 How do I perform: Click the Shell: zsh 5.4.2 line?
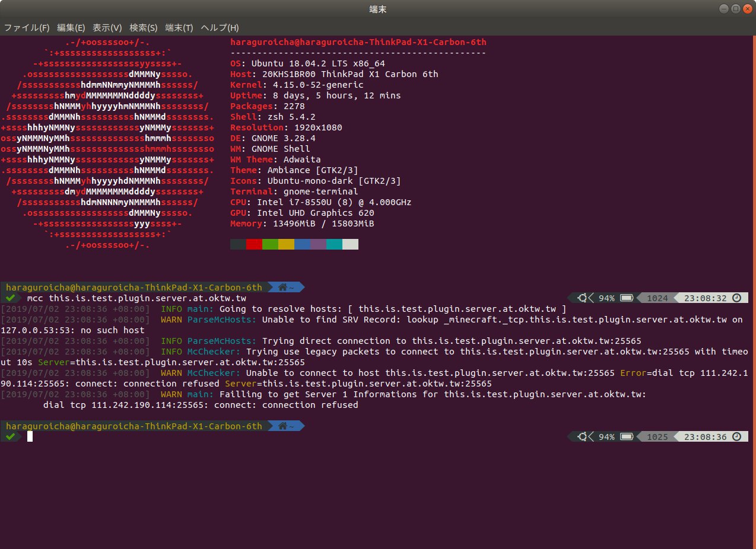(x=273, y=117)
